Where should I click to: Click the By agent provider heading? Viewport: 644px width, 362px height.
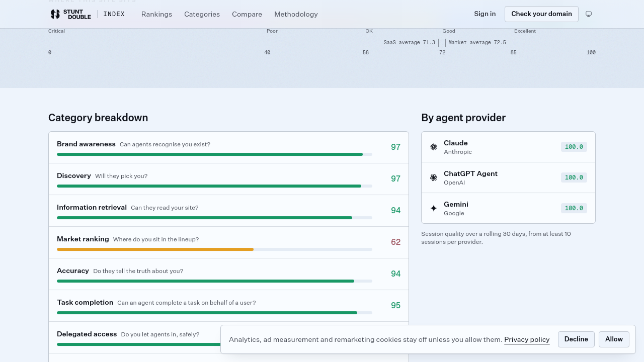point(463,118)
